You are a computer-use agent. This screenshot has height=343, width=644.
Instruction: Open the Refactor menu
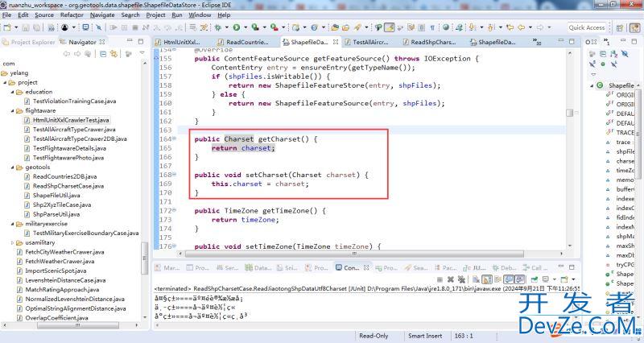point(72,14)
